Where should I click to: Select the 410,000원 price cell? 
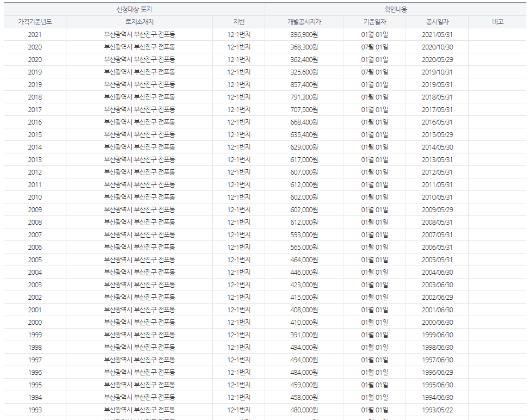pos(304,323)
